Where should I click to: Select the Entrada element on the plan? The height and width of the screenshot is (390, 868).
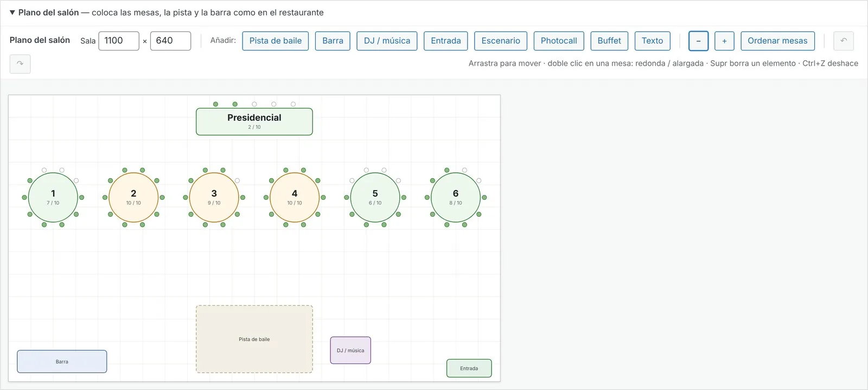tap(469, 368)
